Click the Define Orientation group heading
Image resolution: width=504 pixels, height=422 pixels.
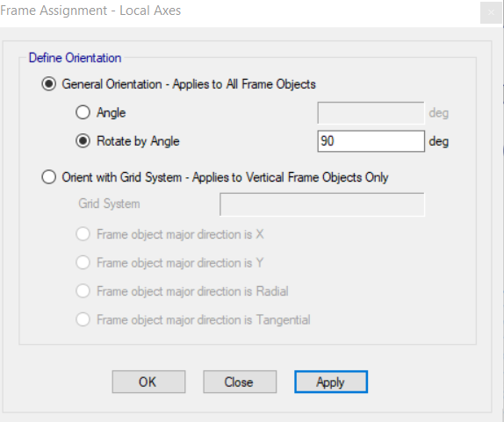(x=75, y=58)
